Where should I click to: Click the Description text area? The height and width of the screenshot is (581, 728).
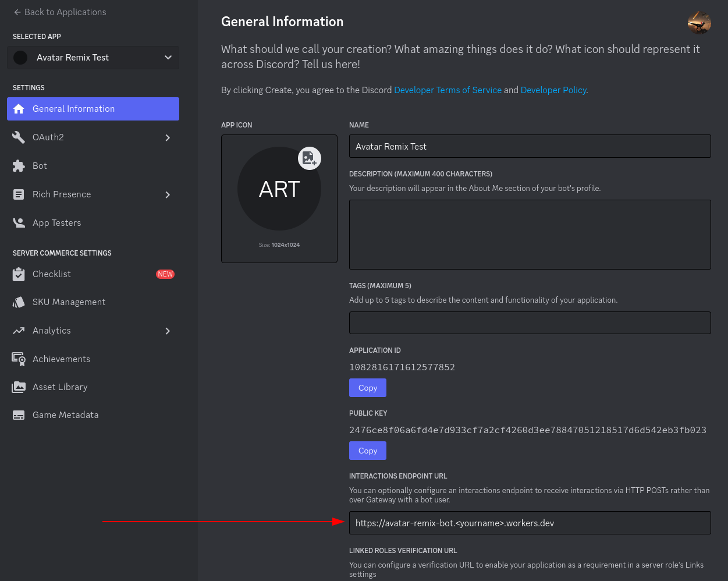tap(530, 235)
